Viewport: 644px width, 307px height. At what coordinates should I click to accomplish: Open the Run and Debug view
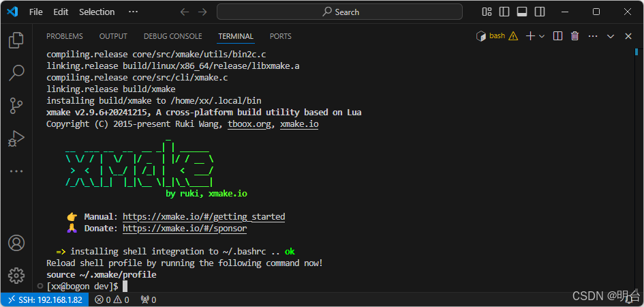[16, 138]
